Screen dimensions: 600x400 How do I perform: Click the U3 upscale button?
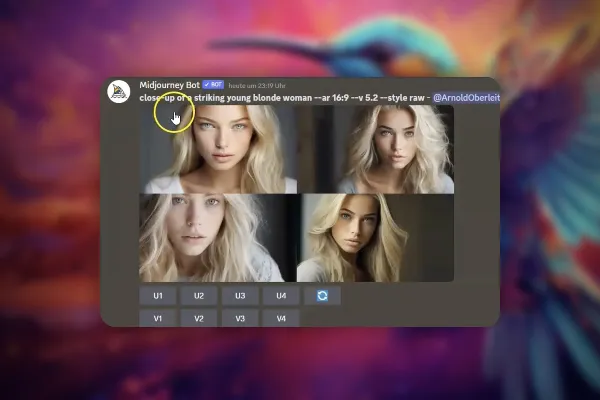[240, 296]
